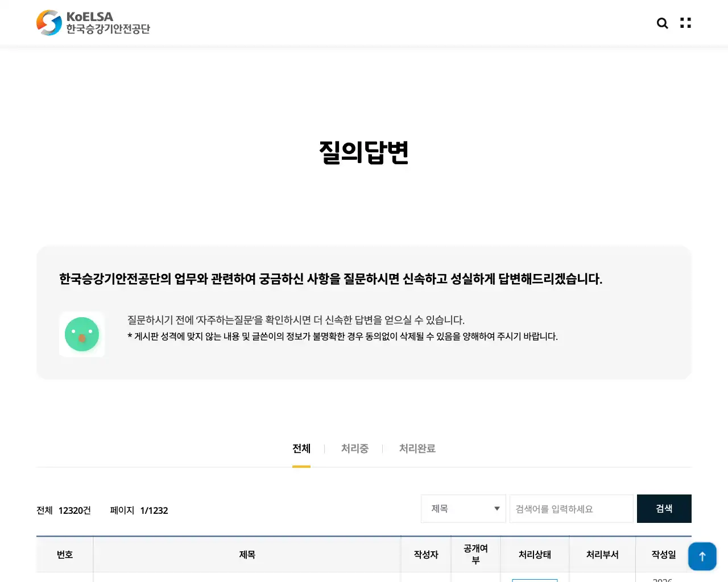Image resolution: width=728 pixels, height=582 pixels.
Task: Select the 전체 tab
Action: (301, 448)
